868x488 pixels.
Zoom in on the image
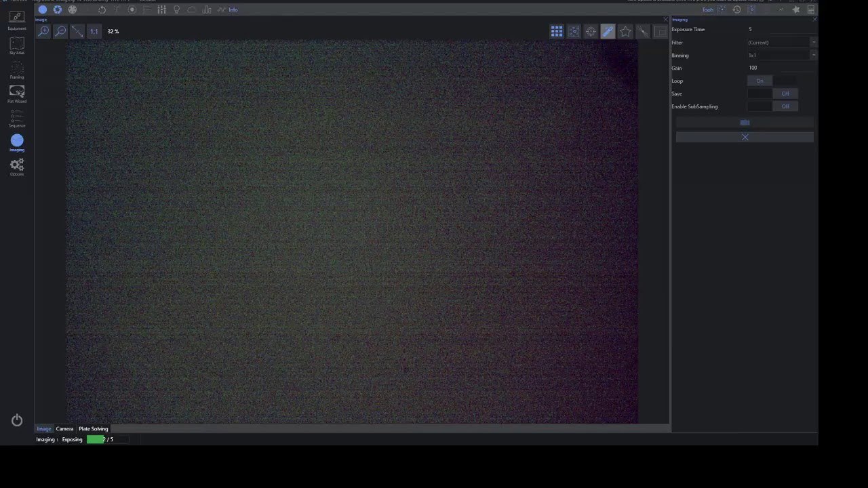click(43, 31)
